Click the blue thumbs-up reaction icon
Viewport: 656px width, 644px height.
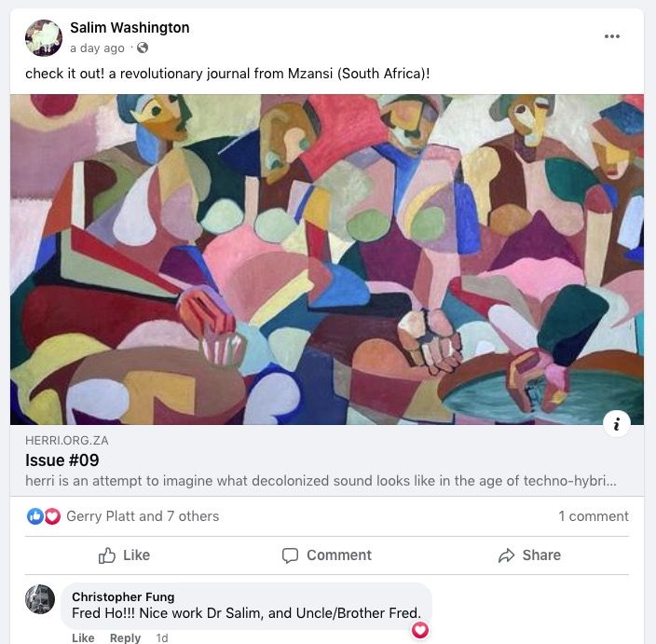(x=35, y=516)
